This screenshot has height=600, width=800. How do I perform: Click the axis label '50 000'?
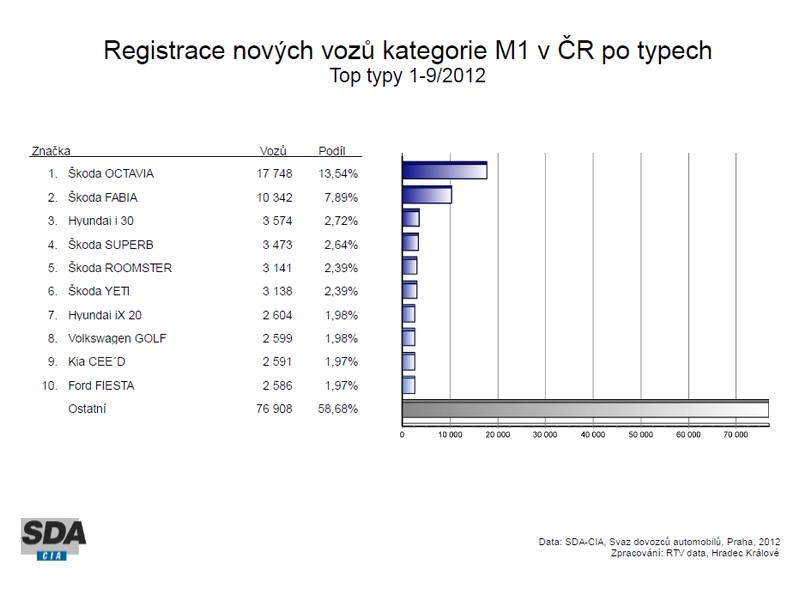pos(640,435)
